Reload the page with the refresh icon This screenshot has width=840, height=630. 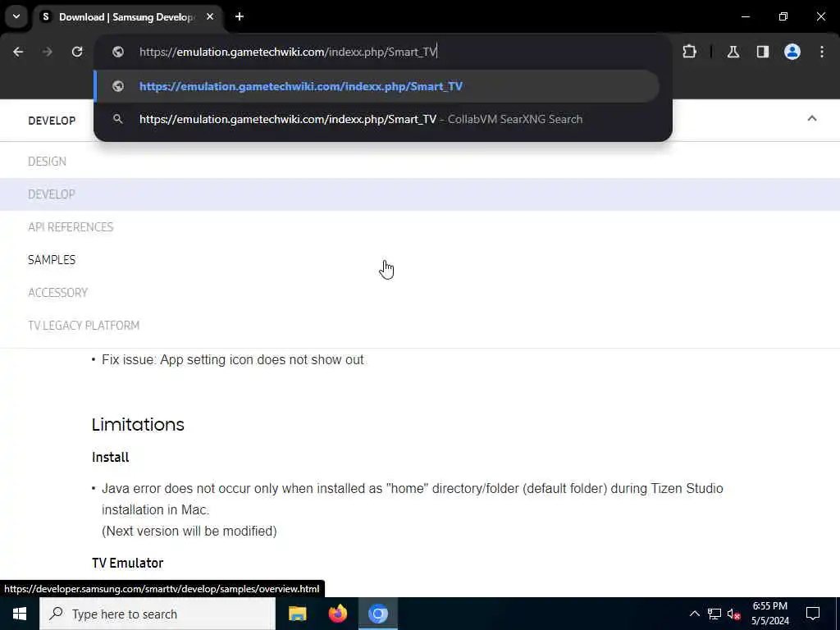77,52
